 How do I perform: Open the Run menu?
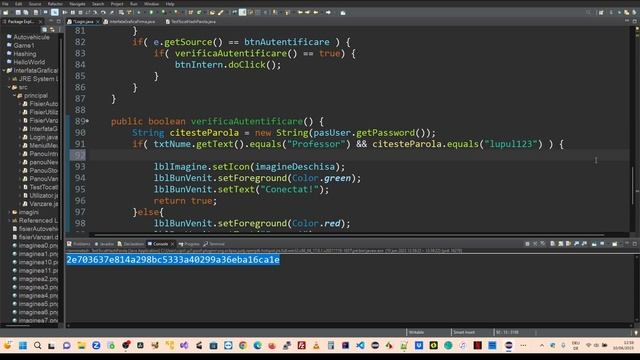point(133,4)
